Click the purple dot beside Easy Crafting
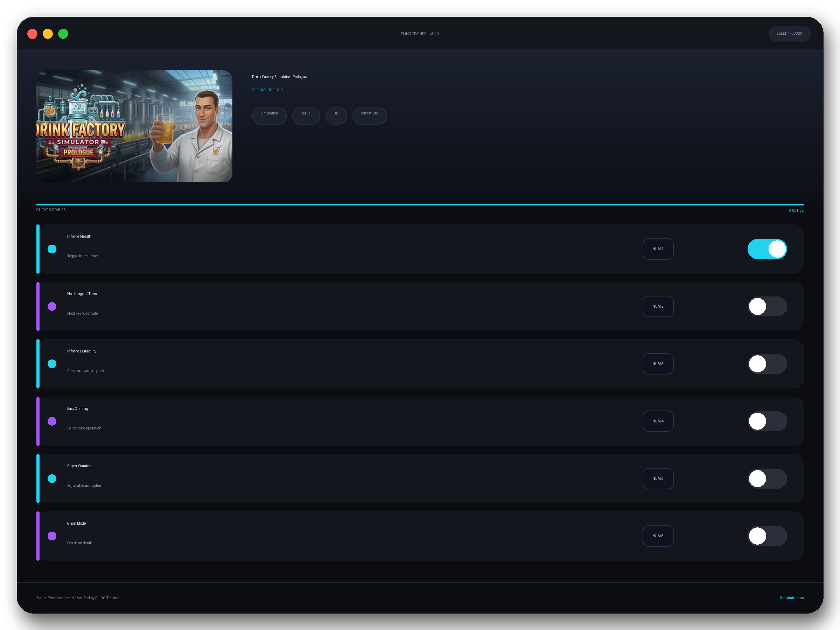The image size is (840, 630). [52, 421]
